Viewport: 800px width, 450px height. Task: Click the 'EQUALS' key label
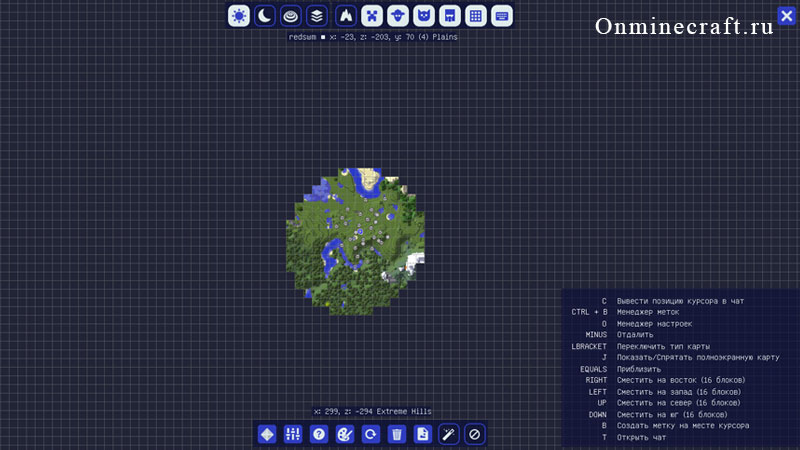(x=593, y=369)
